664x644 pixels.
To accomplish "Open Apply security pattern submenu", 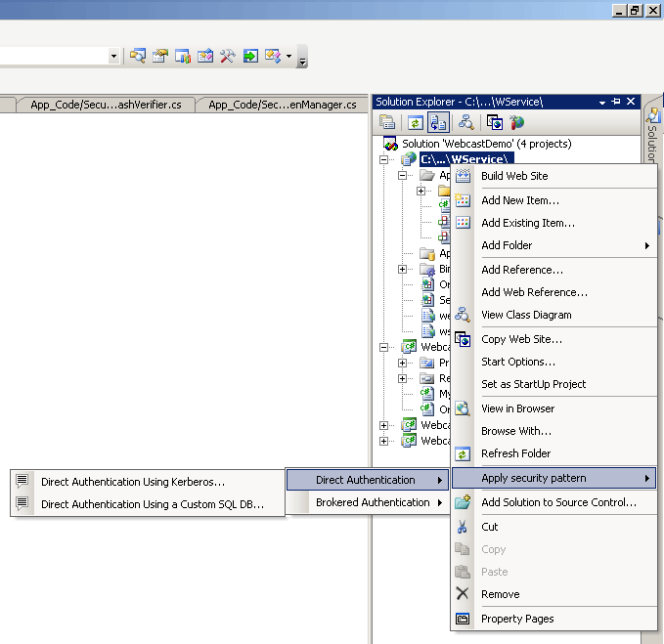I will point(553,478).
